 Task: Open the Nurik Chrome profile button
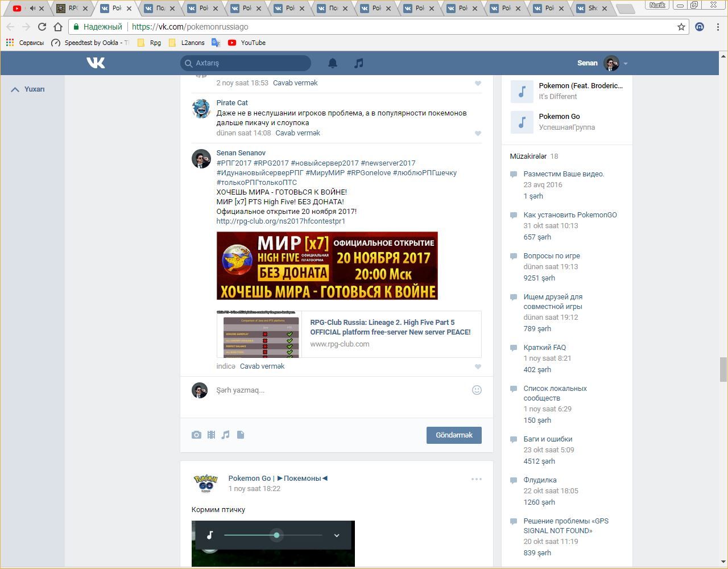coord(657,5)
